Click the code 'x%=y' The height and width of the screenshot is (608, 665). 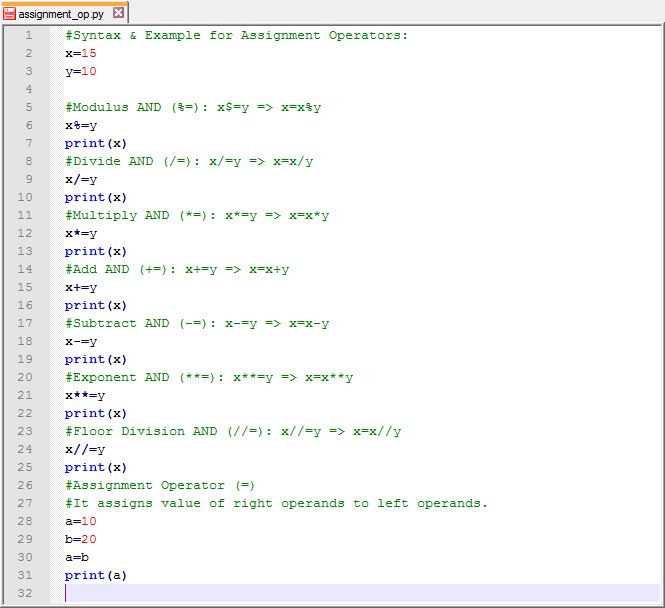(81, 126)
